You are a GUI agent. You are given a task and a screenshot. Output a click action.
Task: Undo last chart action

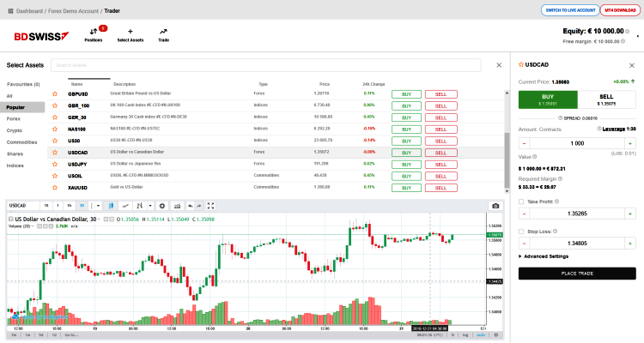(190, 206)
